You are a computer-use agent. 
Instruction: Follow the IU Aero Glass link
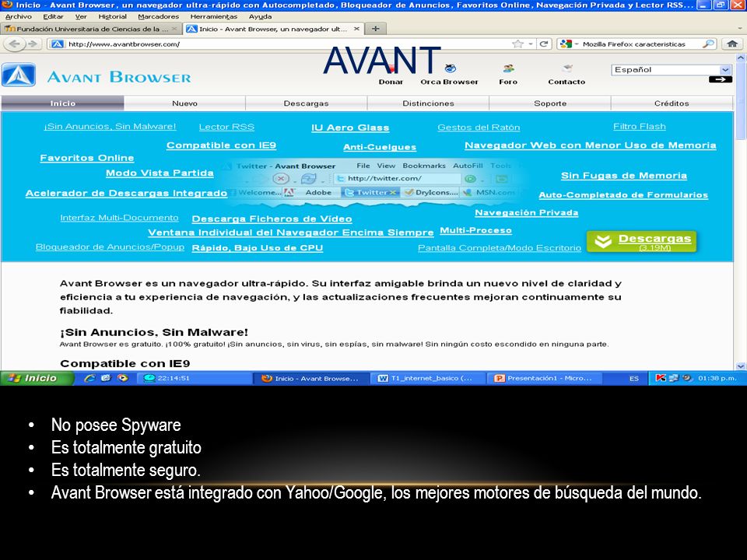pos(350,128)
